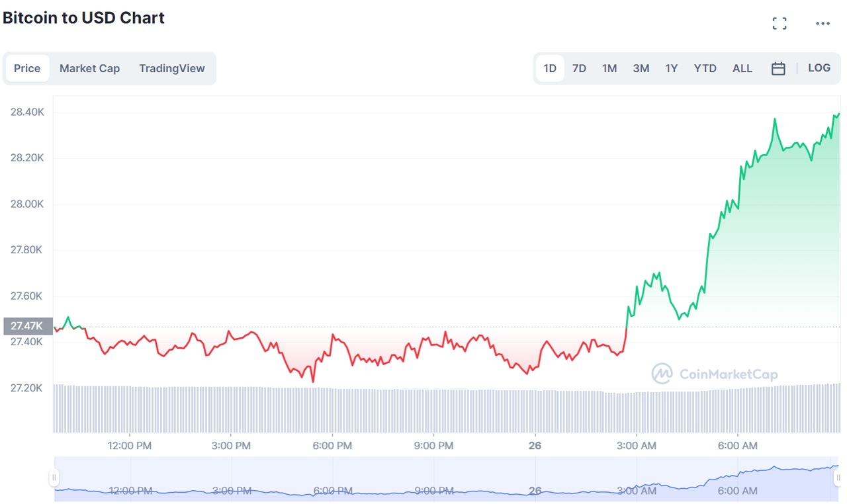Select the 7D time range

(579, 68)
